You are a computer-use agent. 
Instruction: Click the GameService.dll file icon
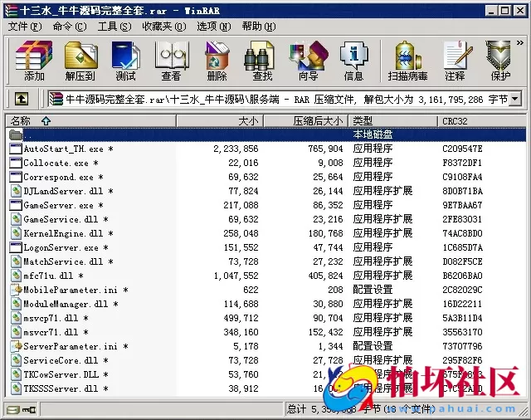pyautogui.click(x=16, y=219)
